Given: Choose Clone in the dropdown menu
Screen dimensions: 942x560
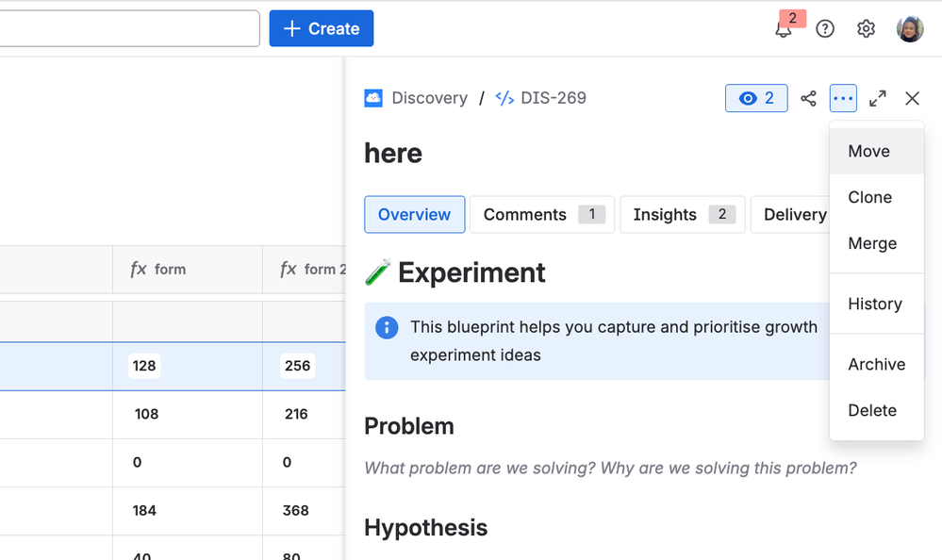Looking at the screenshot, I should pos(869,198).
